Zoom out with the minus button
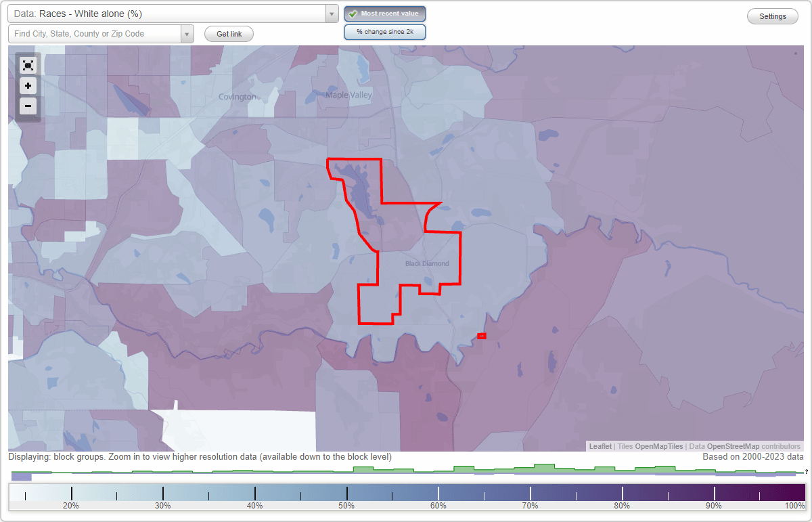Screen dimensions: 812x522 tap(28, 106)
